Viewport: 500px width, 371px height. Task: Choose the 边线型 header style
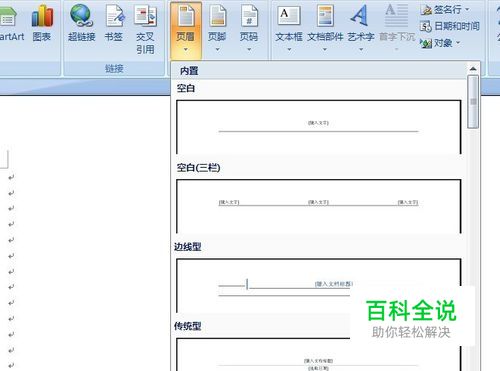click(x=319, y=285)
